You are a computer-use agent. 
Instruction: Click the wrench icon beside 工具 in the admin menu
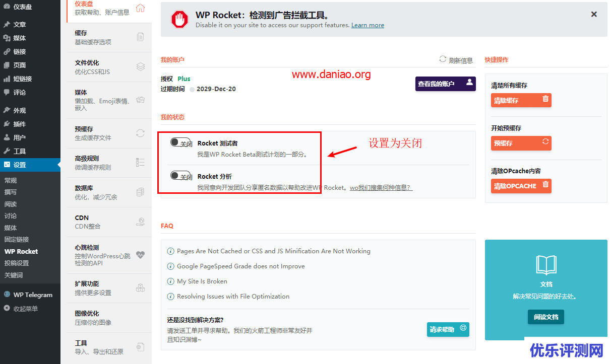pyautogui.click(x=7, y=151)
